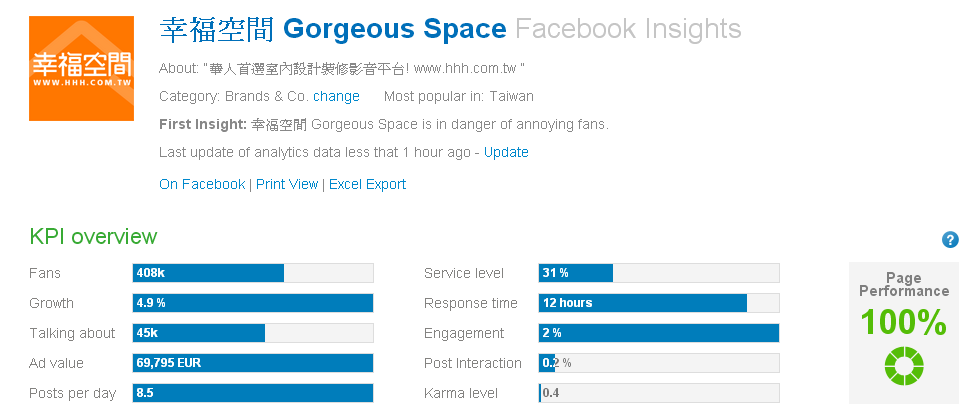Click the Post Interaction bar
This screenshot has width=975, height=417.
[x=659, y=363]
